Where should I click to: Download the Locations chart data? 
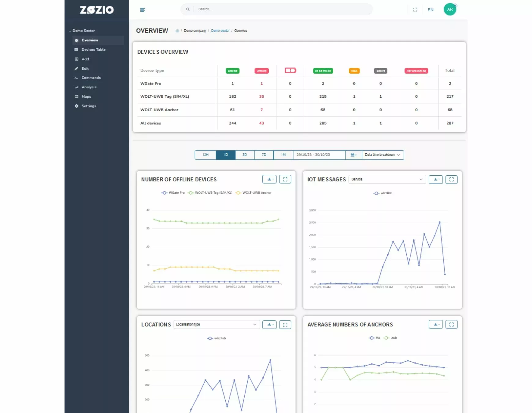269,324
